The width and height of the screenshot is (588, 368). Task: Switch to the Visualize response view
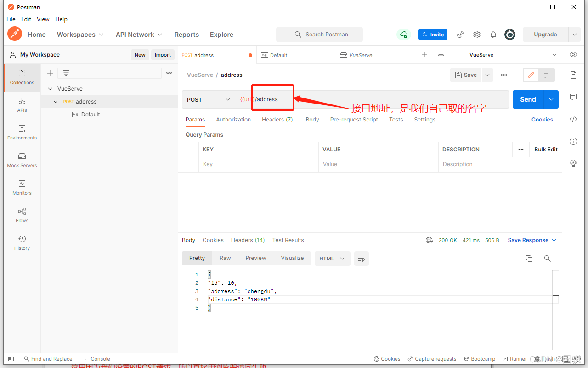click(x=293, y=258)
